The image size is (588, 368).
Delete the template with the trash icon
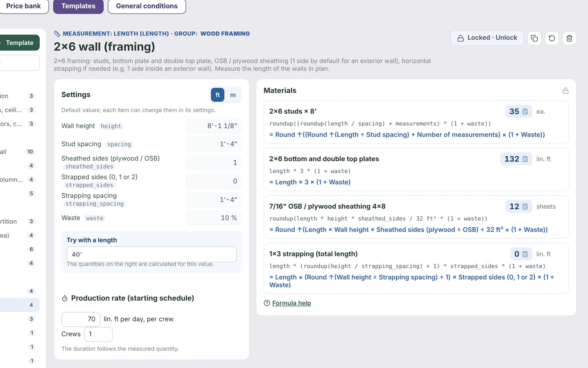(569, 38)
